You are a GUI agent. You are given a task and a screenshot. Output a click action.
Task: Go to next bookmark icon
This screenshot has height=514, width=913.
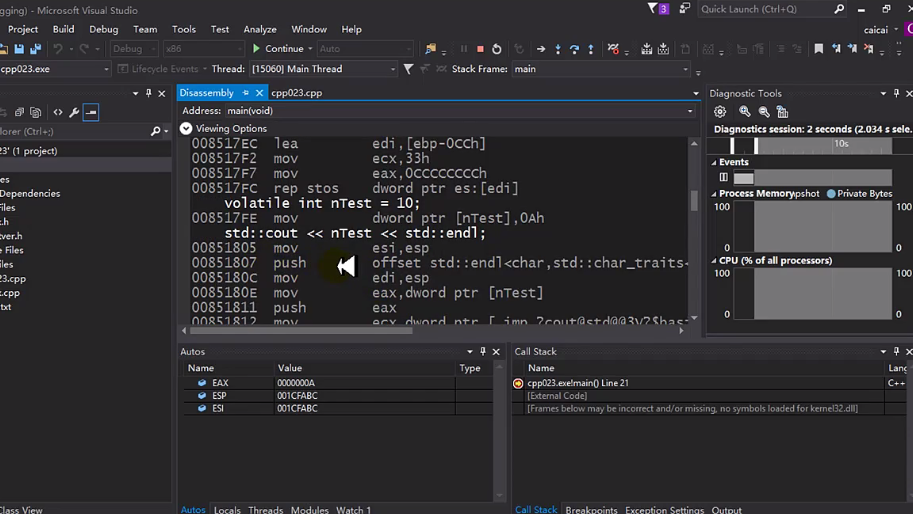point(852,49)
